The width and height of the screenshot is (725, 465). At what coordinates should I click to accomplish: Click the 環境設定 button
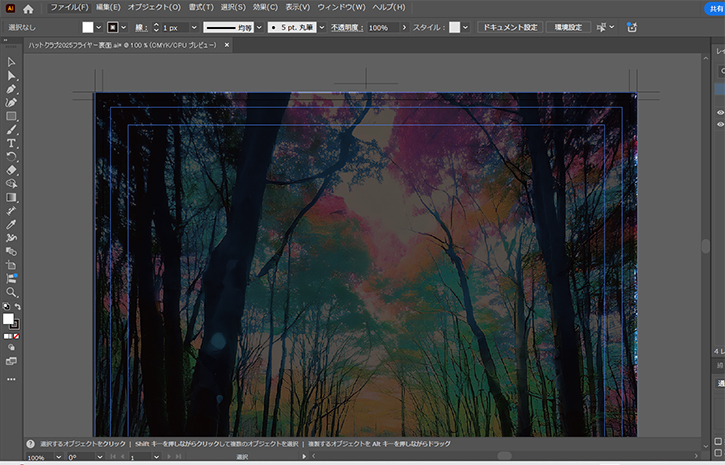568,27
